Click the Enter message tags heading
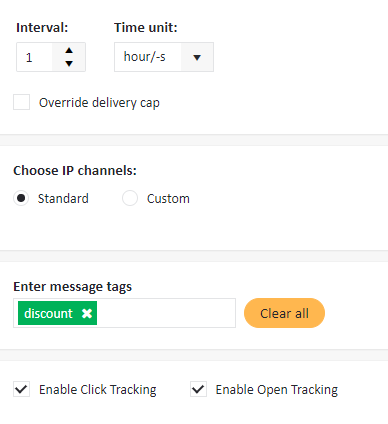This screenshot has width=388, height=424. pos(73,287)
